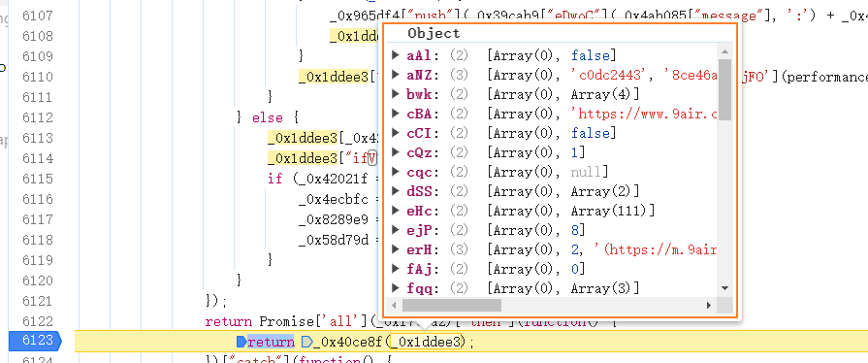Click line number 6107 in gutter
This screenshot has height=363, width=868.
[x=38, y=16]
